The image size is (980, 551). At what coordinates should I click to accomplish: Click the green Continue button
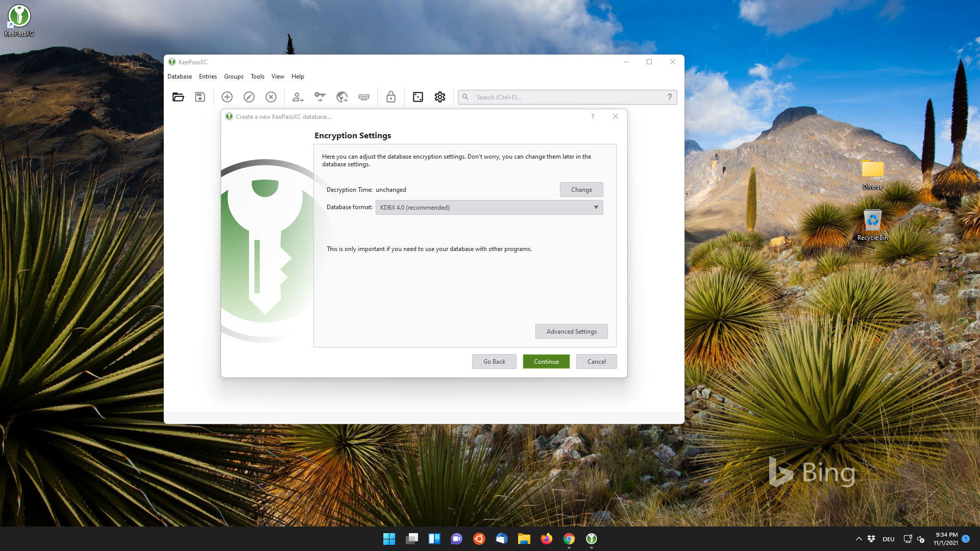546,361
